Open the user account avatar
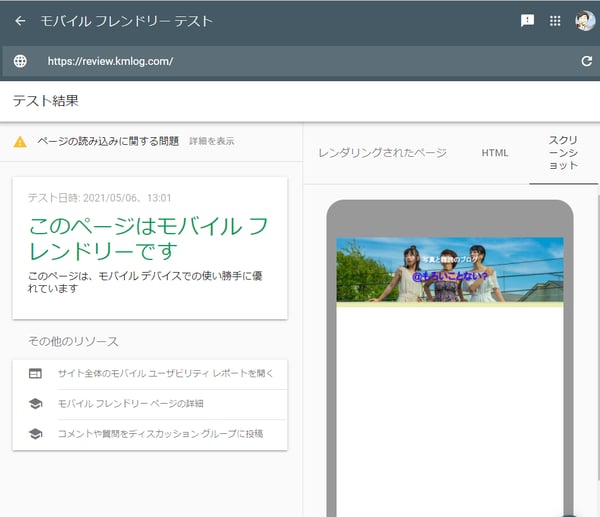Image resolution: width=600 pixels, height=517 pixels. pos(585,21)
